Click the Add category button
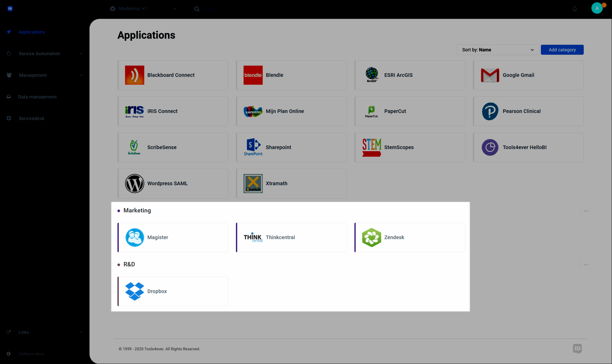This screenshot has height=364, width=612. pyautogui.click(x=562, y=50)
